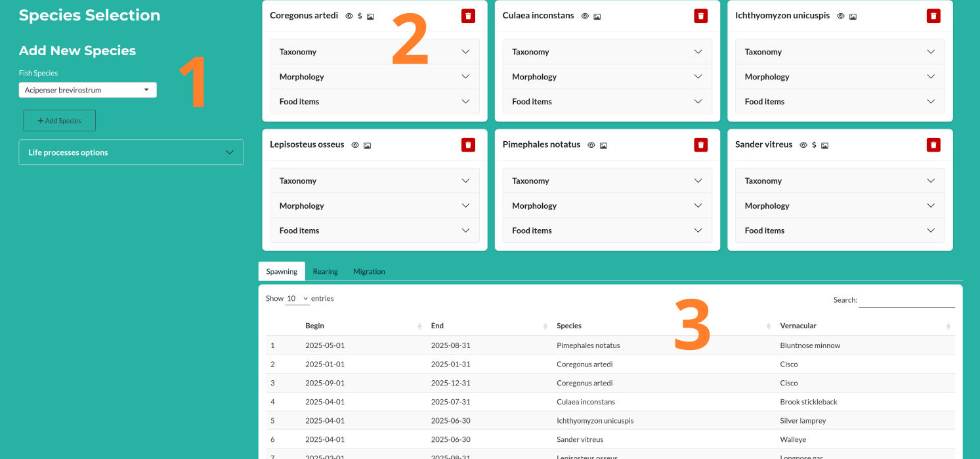The height and width of the screenshot is (459, 980).
Task: Toggle eye icon beside Pimephales notatus
Action: pyautogui.click(x=591, y=145)
